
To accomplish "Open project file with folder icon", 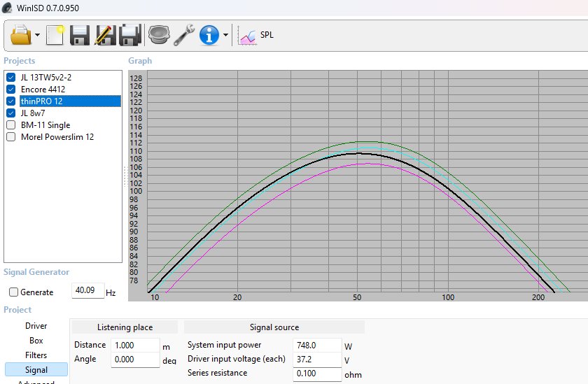I will tap(20, 35).
